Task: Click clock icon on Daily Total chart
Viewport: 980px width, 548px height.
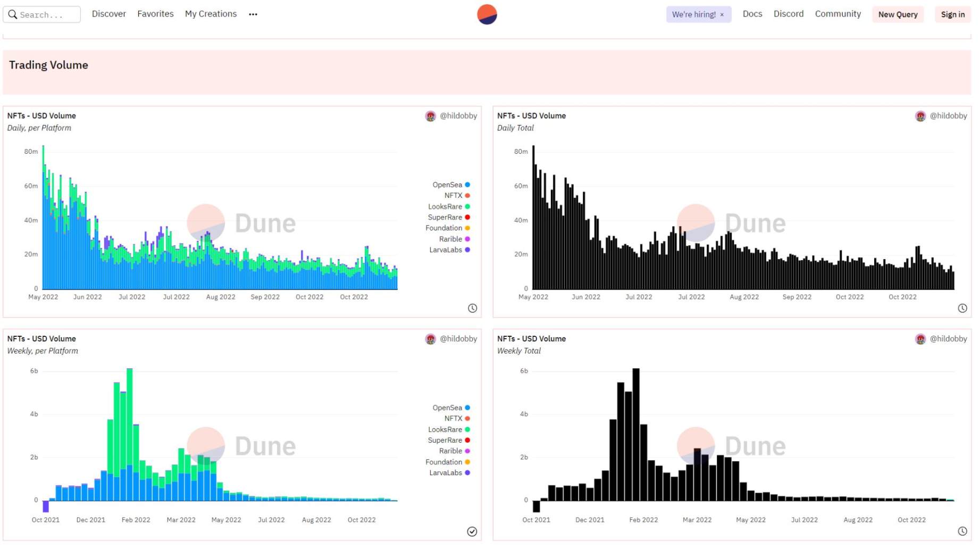Action: click(x=962, y=309)
